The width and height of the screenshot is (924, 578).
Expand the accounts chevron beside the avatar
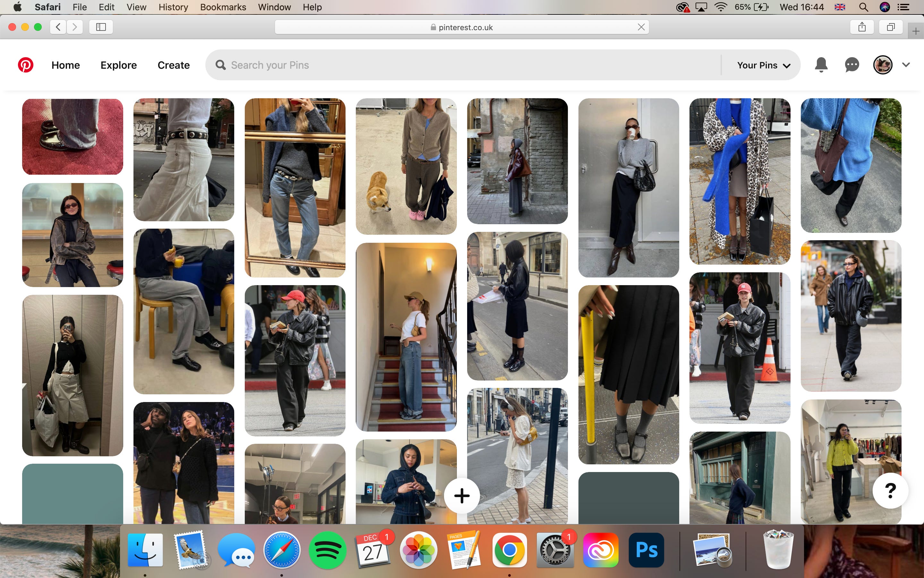tap(906, 65)
